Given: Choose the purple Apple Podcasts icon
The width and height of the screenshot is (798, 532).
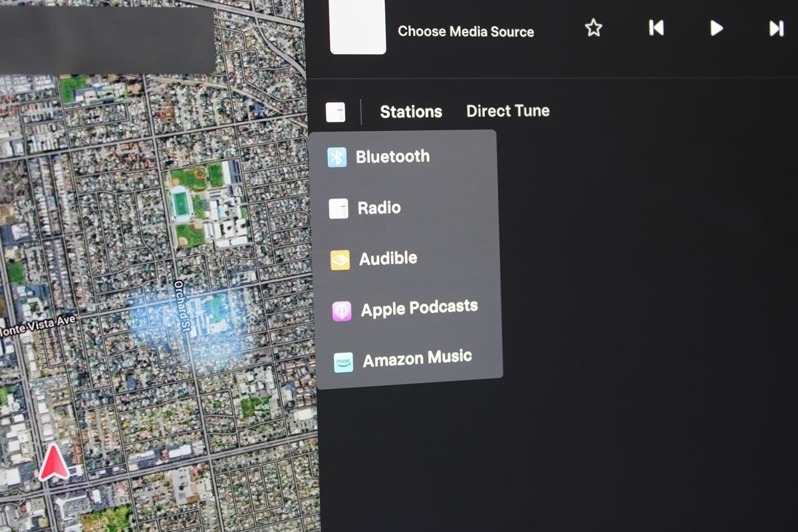Looking at the screenshot, I should tap(342, 311).
